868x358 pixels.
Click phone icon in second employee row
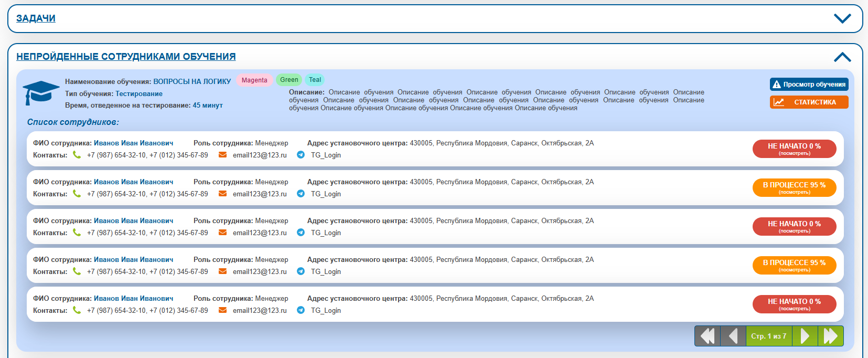point(77,194)
